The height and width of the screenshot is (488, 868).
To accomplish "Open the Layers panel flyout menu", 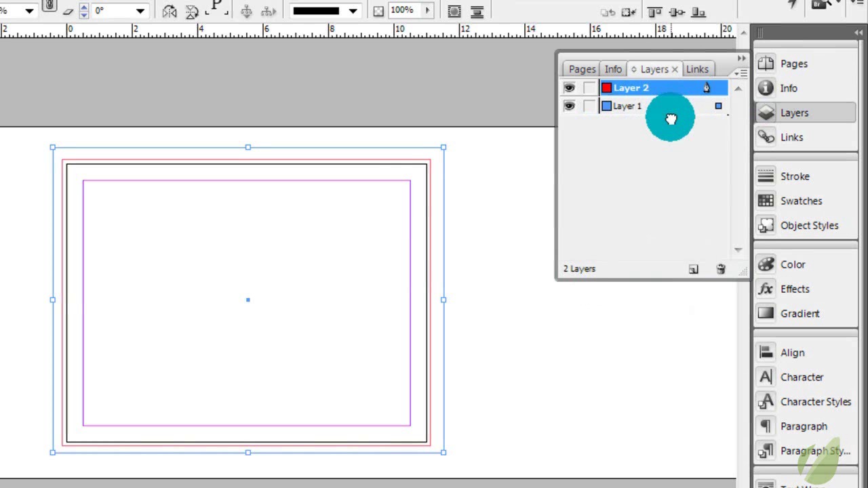I will tap(741, 72).
